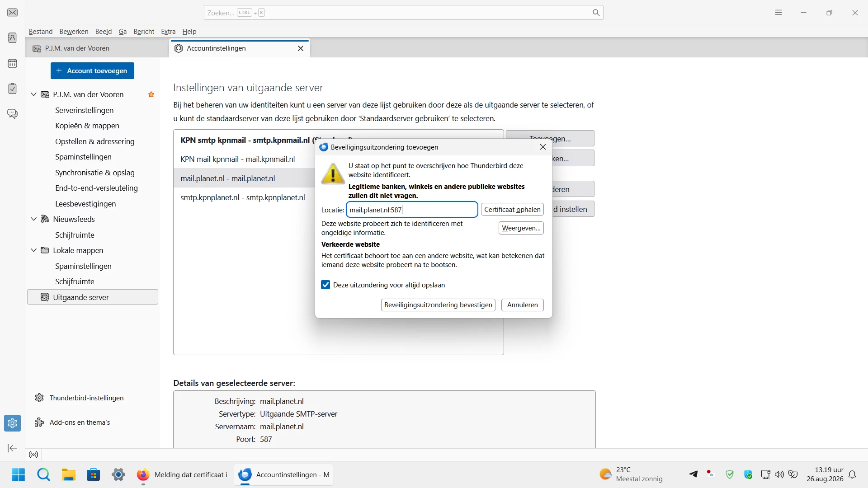The width and height of the screenshot is (868, 488).
Task: Switch to the P.J.M. van der Vooren tab
Action: point(97,48)
